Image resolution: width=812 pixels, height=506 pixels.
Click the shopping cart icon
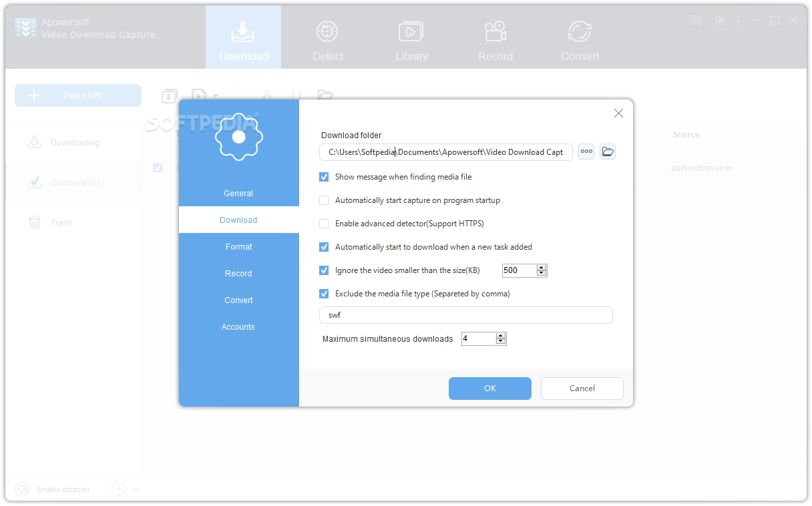click(696, 21)
